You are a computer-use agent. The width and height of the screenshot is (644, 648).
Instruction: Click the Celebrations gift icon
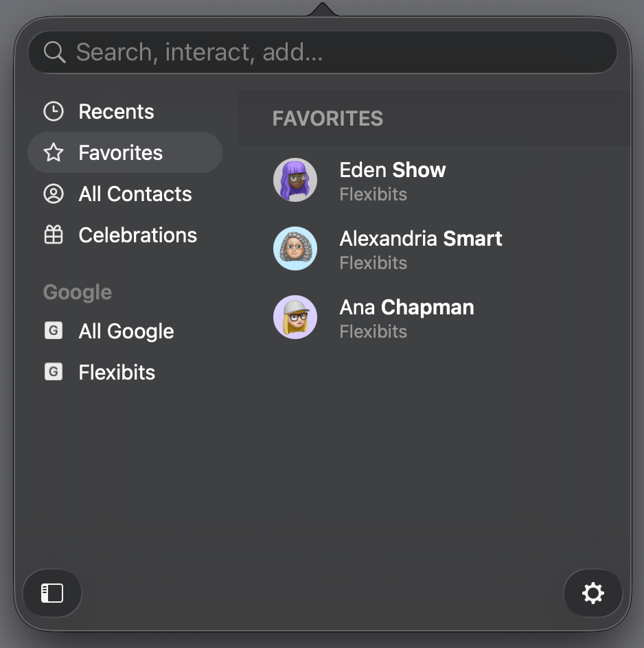point(54,235)
